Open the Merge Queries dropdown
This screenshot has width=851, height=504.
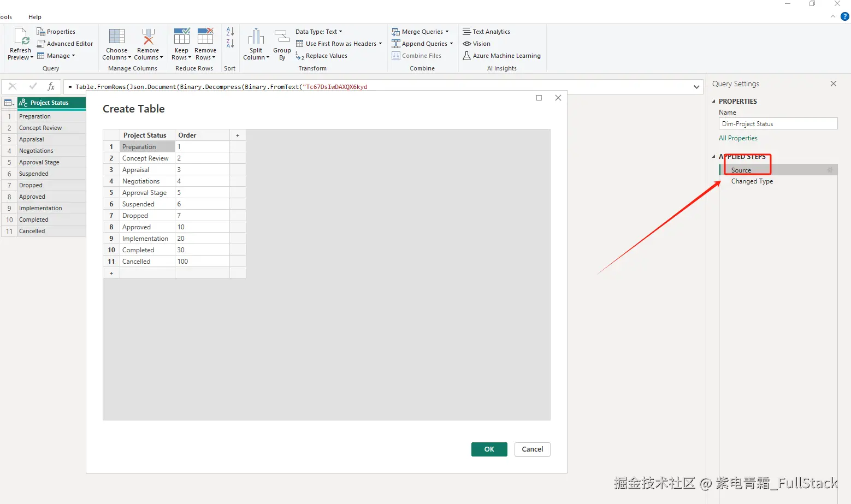click(x=420, y=32)
